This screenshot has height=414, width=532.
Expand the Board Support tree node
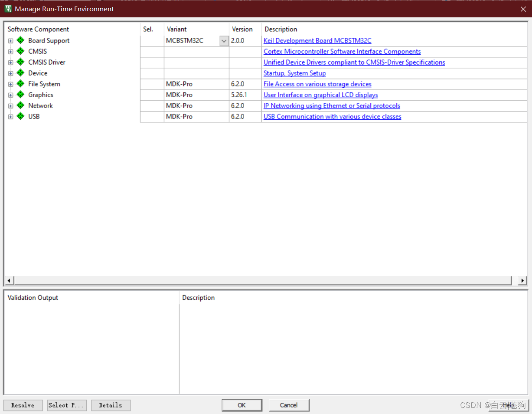click(10, 41)
